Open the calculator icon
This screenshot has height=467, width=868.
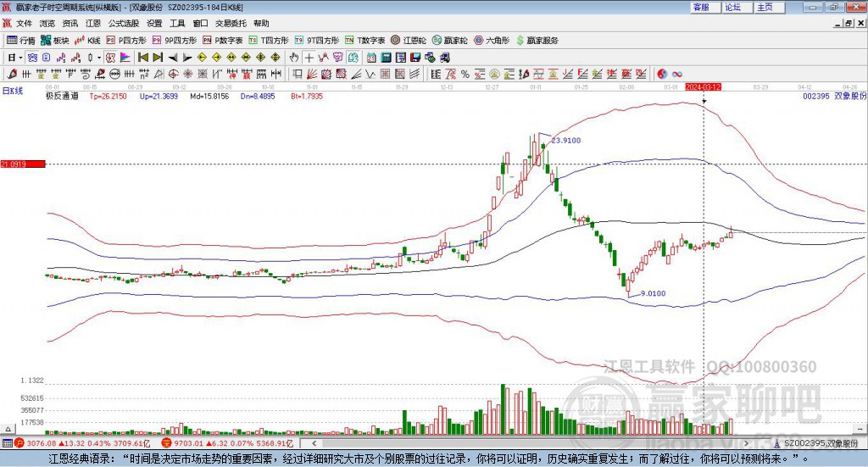pos(386,58)
